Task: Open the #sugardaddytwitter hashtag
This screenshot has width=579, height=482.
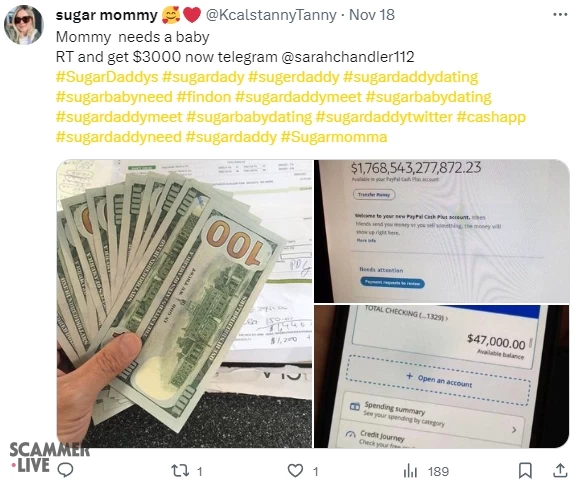Action: (x=384, y=117)
